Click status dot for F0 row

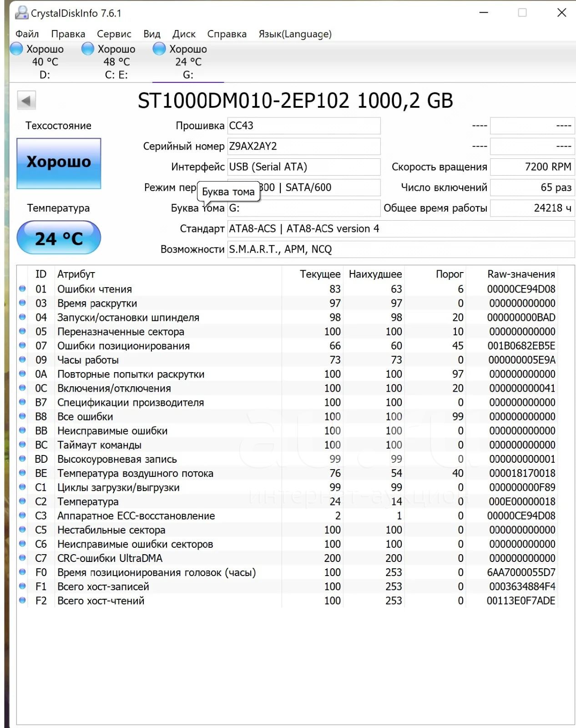point(22,572)
